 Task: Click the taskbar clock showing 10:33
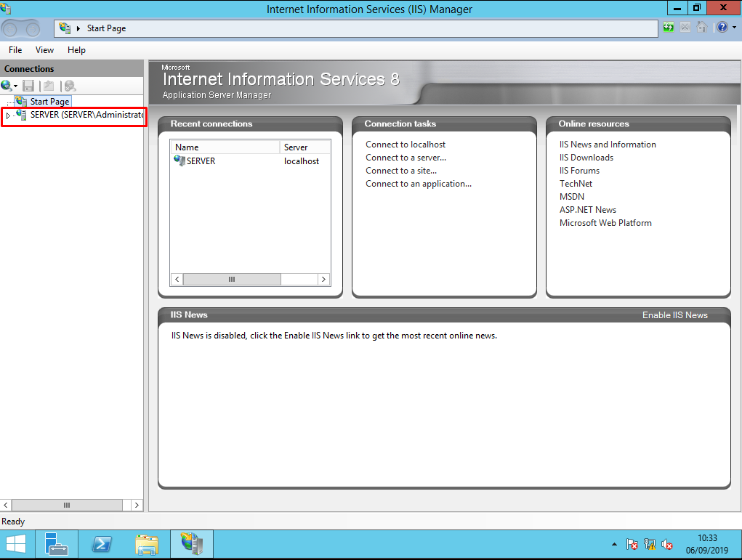click(707, 545)
